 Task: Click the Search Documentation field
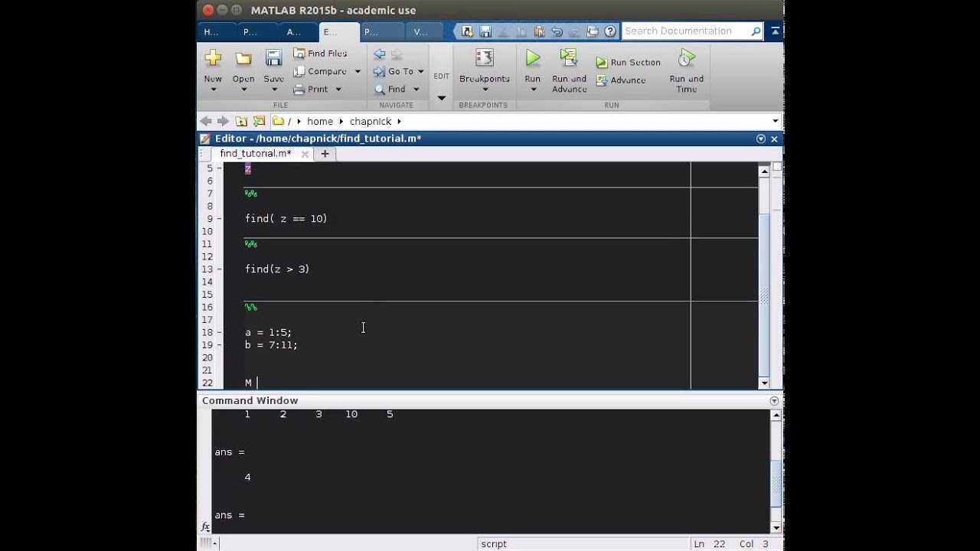[x=692, y=31]
